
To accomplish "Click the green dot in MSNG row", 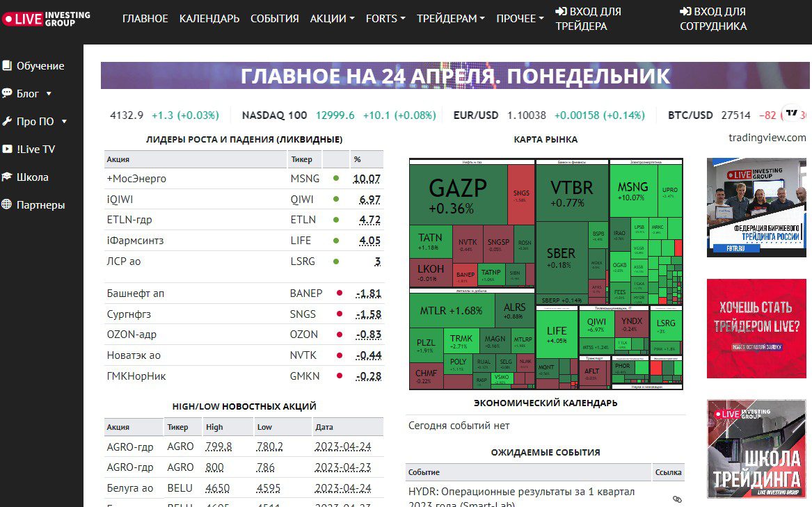I will click(x=336, y=178).
